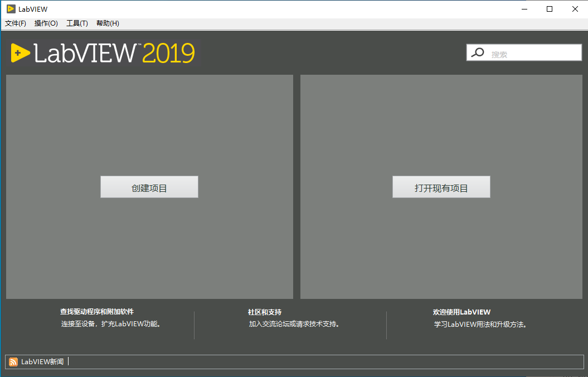Click 学习LabVIEW用法和升级方法 text
The height and width of the screenshot is (377, 588).
pyautogui.click(x=481, y=324)
